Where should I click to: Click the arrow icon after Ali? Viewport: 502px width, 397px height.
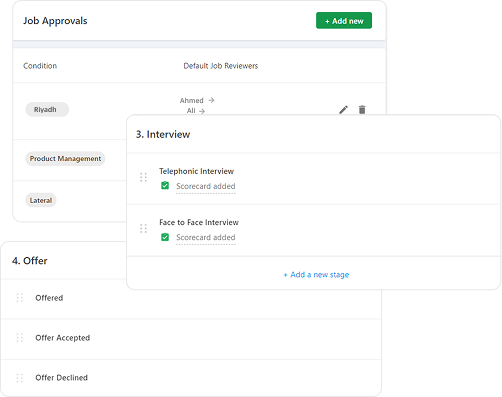(202, 111)
